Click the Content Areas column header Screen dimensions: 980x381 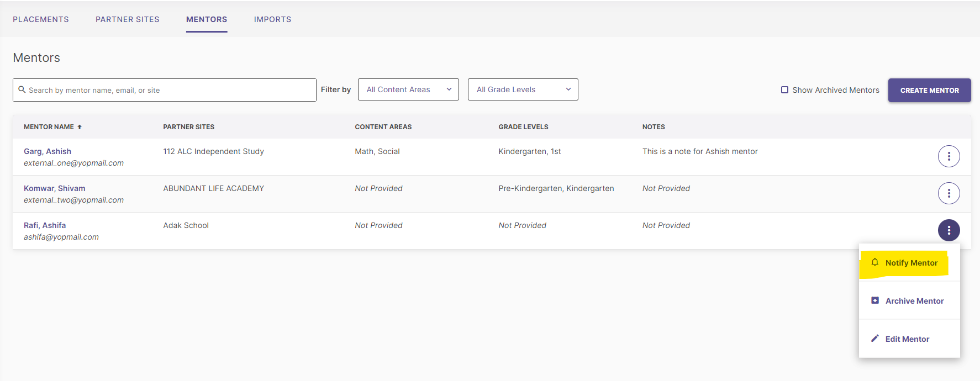click(383, 127)
